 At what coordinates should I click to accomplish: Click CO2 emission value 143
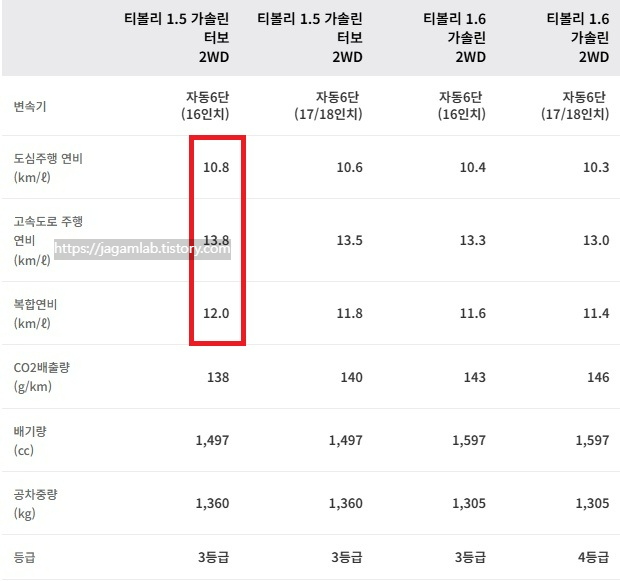click(475, 377)
